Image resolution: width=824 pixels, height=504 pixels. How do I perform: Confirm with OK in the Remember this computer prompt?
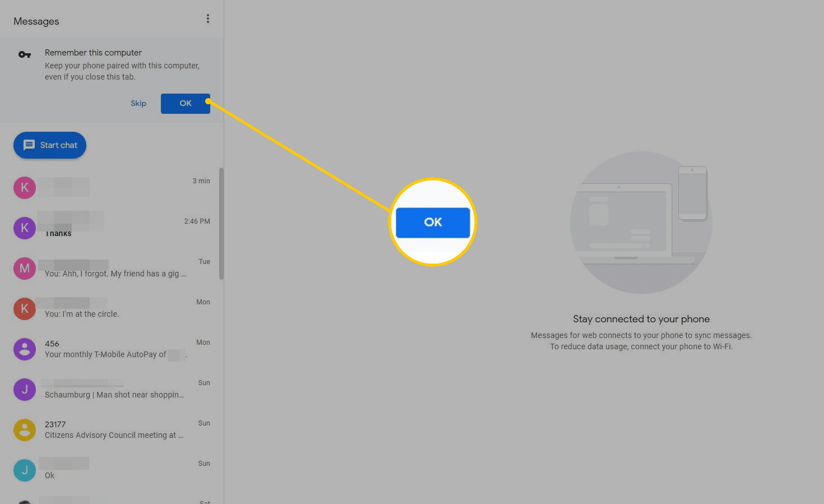click(186, 103)
